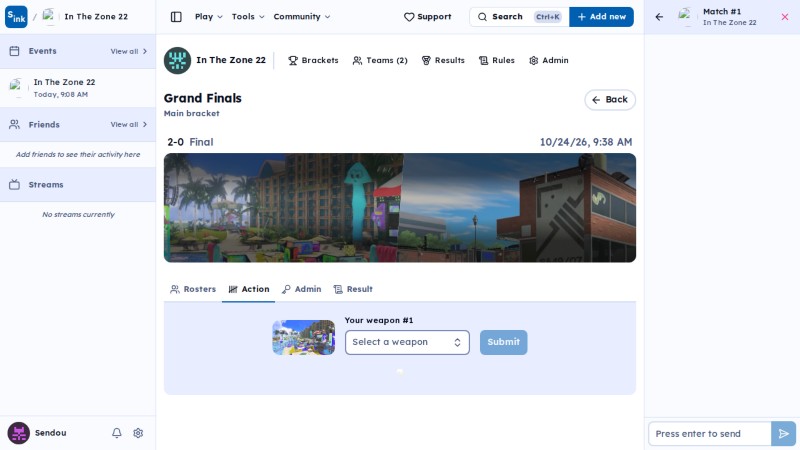Open settings gear icon
Image resolution: width=800 pixels, height=450 pixels.
138,433
